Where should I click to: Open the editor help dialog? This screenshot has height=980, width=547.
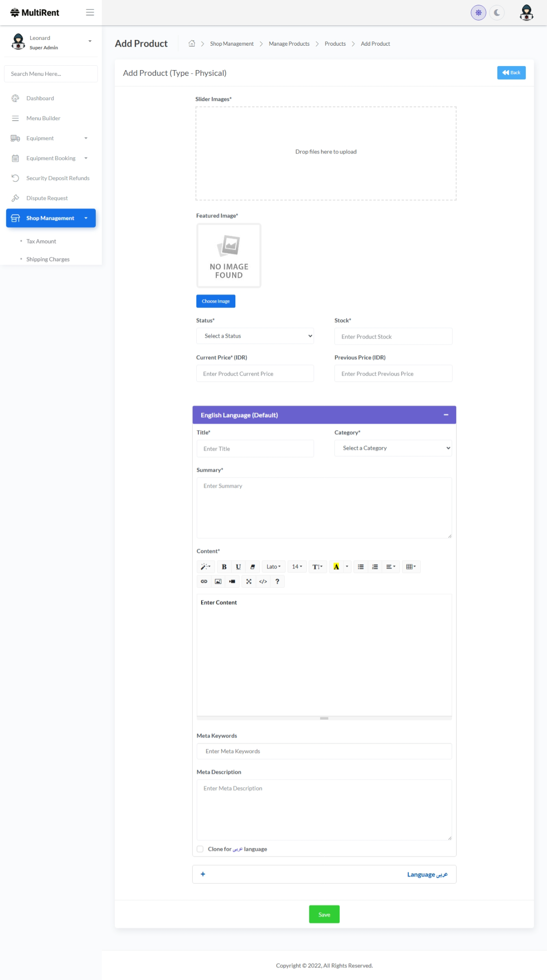coord(277,581)
